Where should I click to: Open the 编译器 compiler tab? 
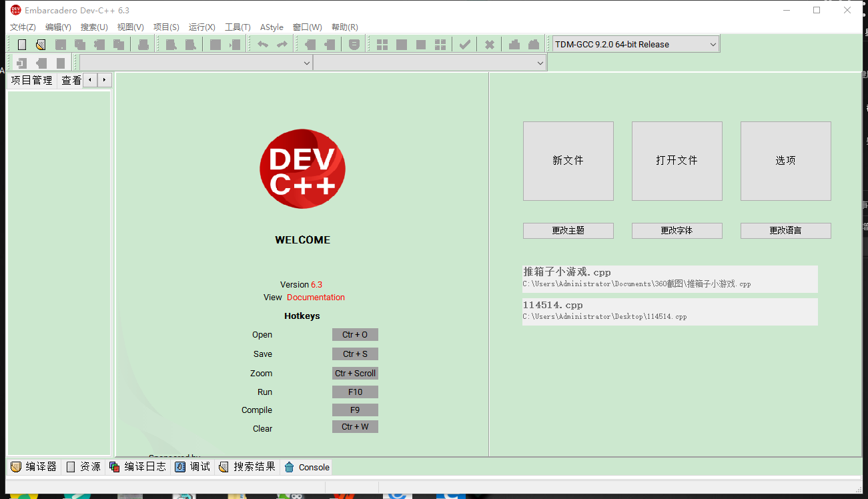coord(33,467)
